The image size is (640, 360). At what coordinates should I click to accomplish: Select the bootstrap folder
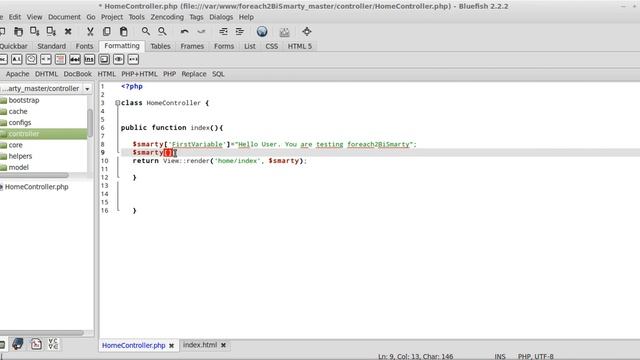[x=24, y=100]
